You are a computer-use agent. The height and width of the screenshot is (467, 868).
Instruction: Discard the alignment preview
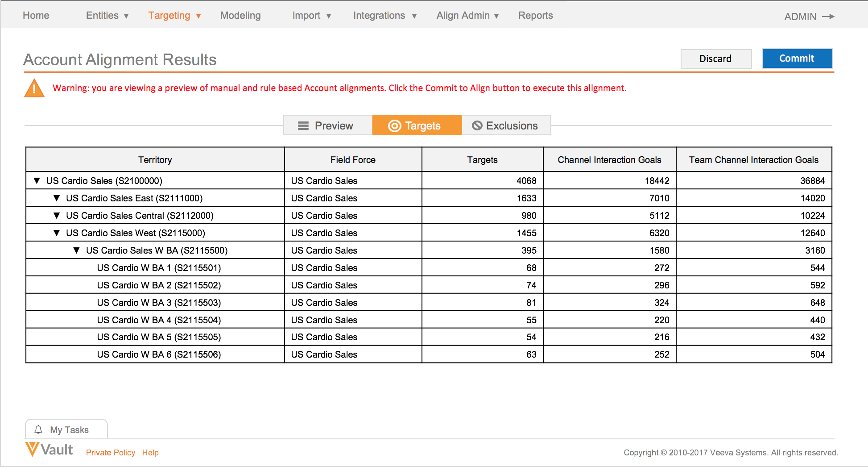point(715,59)
